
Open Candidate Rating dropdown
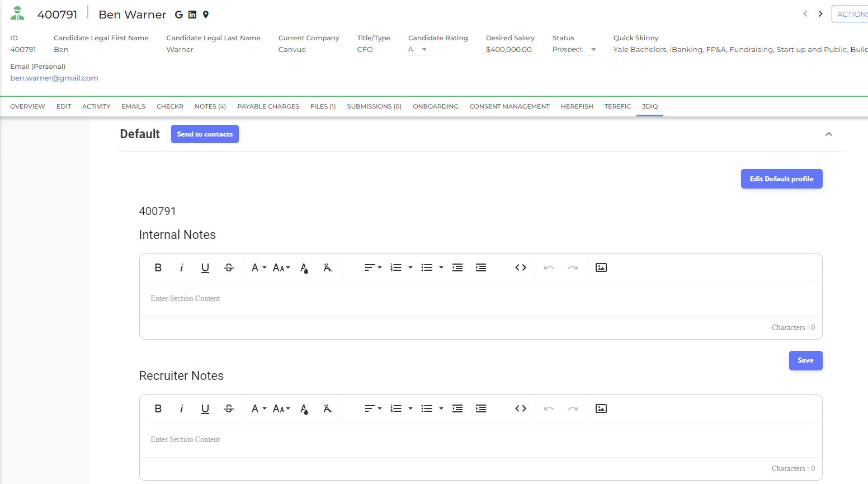417,49
